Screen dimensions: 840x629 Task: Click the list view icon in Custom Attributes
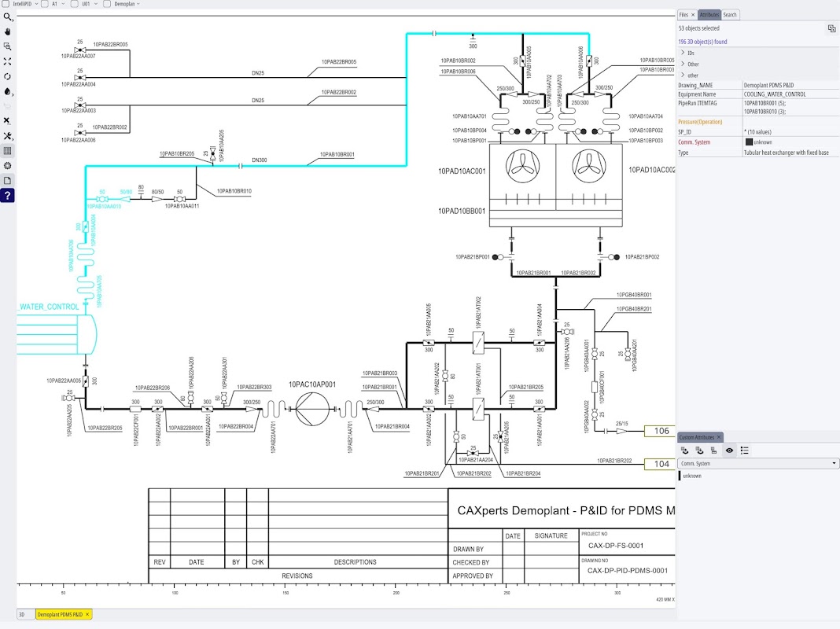tap(745, 451)
